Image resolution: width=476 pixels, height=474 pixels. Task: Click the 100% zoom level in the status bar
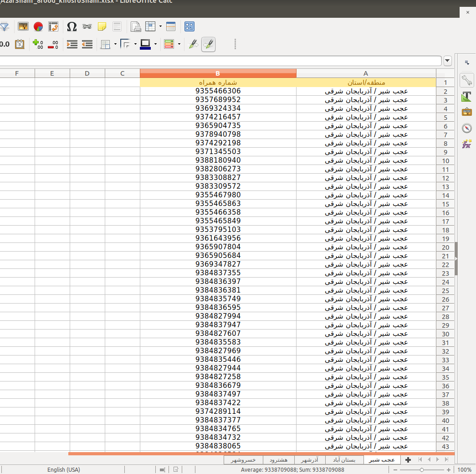464,470
